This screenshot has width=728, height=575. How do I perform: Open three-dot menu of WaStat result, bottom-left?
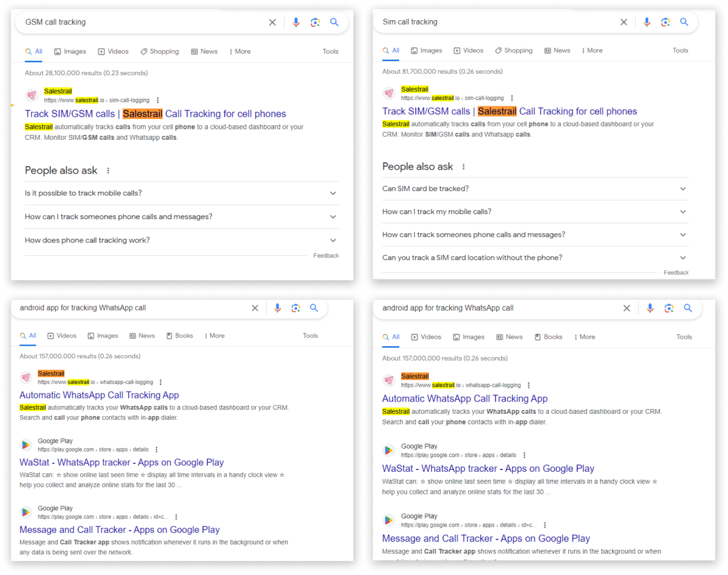(156, 450)
